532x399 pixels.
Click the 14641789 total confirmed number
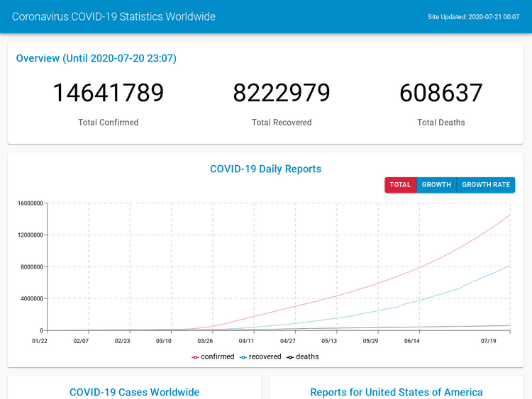pos(109,93)
